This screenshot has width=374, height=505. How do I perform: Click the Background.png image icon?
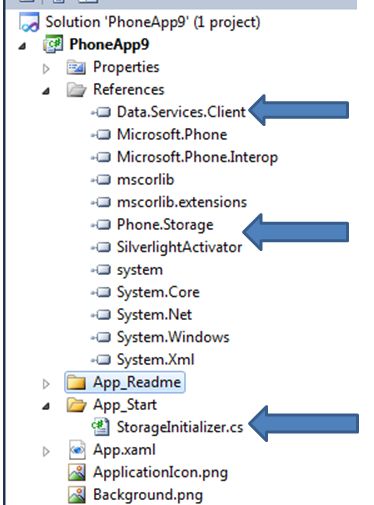point(77,495)
